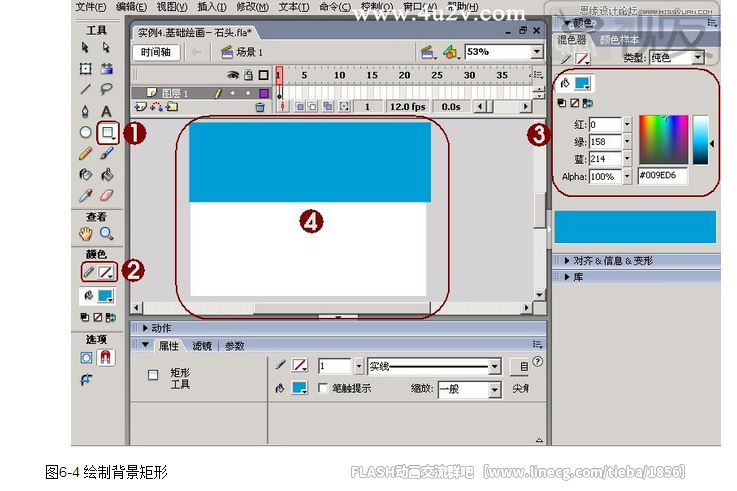Image resolution: width=737 pixels, height=491 pixels.
Task: Select the white arrow Subselection tool
Action: 107,47
